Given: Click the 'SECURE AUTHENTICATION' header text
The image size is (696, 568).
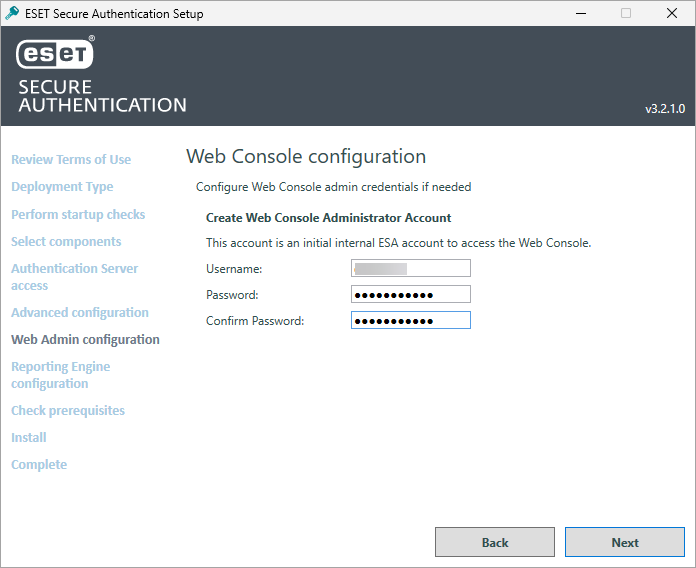Looking at the screenshot, I should click(102, 96).
